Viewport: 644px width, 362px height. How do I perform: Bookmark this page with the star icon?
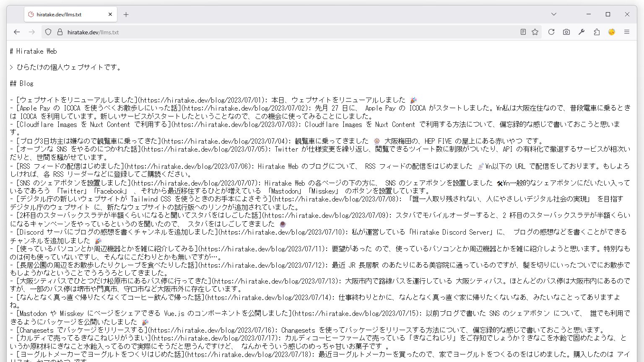(535, 32)
